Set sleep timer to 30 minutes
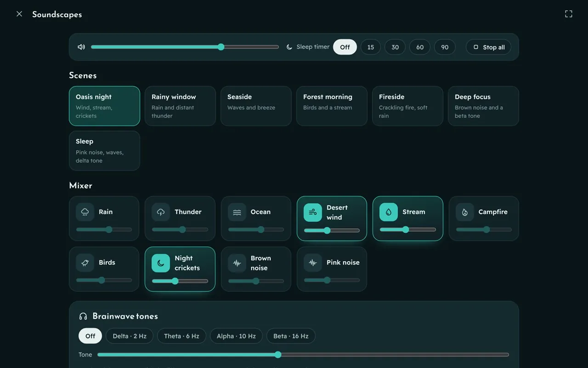588x368 pixels. (395, 47)
